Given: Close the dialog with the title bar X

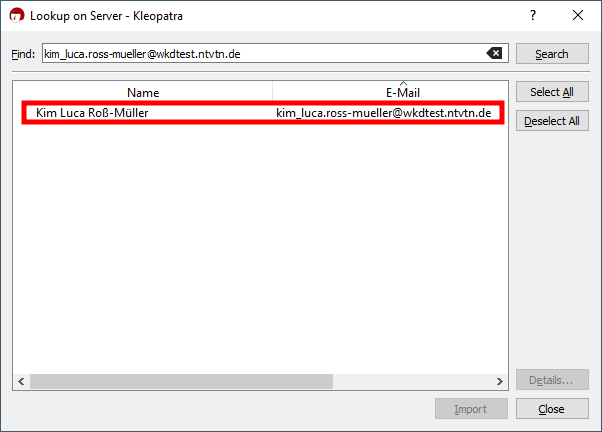Looking at the screenshot, I should 578,16.
